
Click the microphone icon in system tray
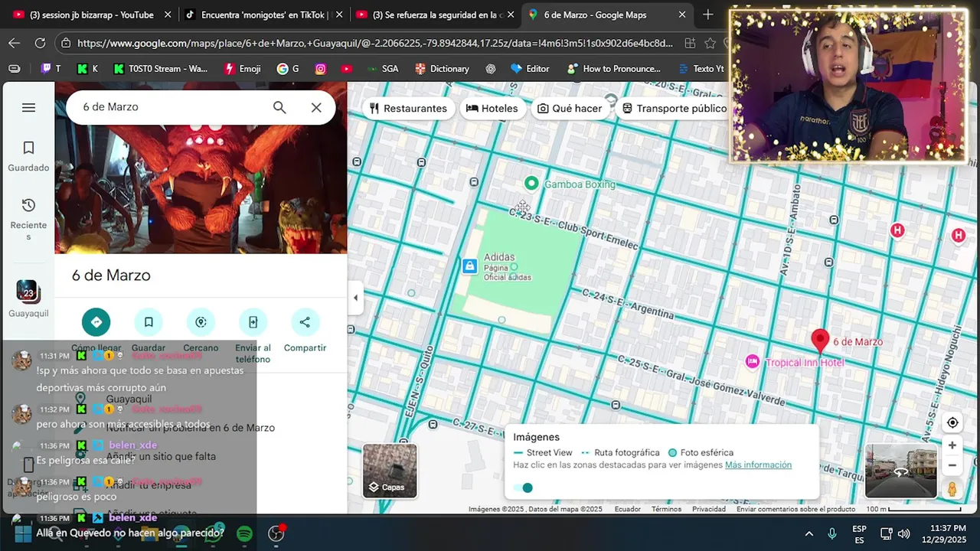(x=832, y=533)
